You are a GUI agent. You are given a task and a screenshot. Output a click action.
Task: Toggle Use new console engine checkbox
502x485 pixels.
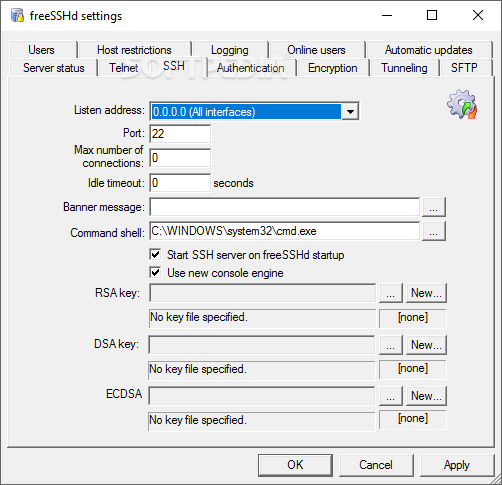[155, 273]
